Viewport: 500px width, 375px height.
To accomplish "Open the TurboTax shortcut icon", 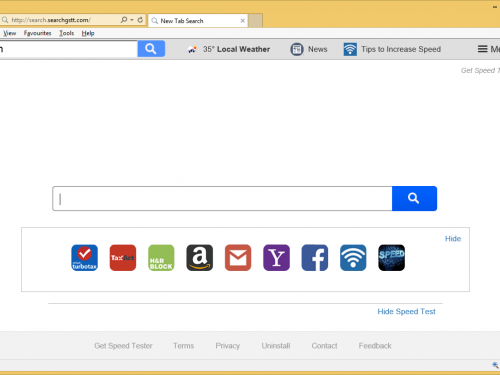I will (85, 258).
